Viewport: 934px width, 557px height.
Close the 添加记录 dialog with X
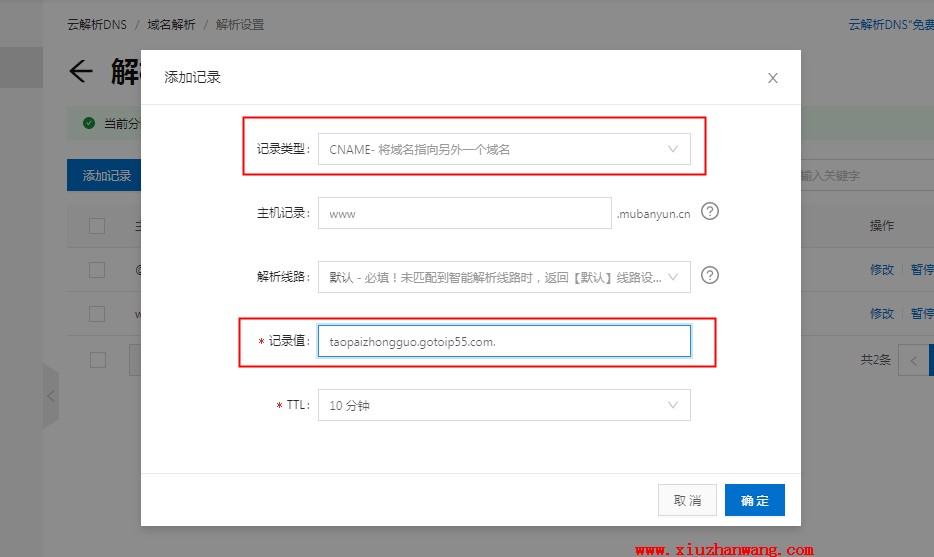point(772,78)
